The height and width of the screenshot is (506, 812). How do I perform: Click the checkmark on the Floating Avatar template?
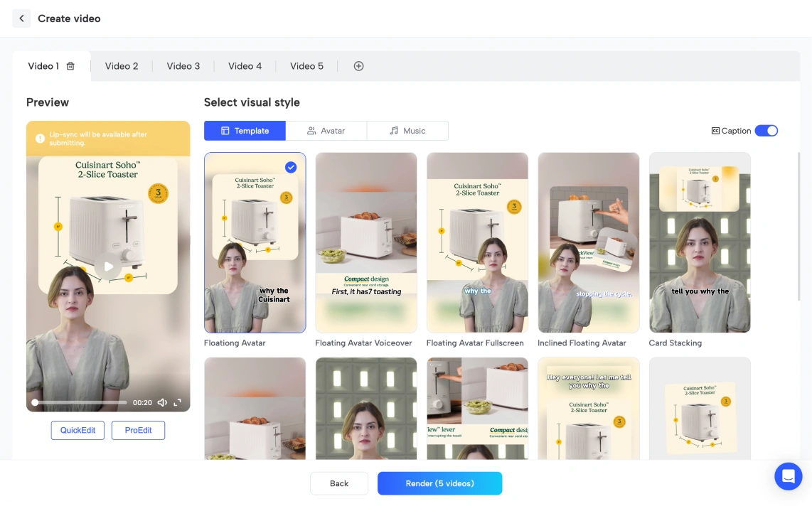(291, 167)
